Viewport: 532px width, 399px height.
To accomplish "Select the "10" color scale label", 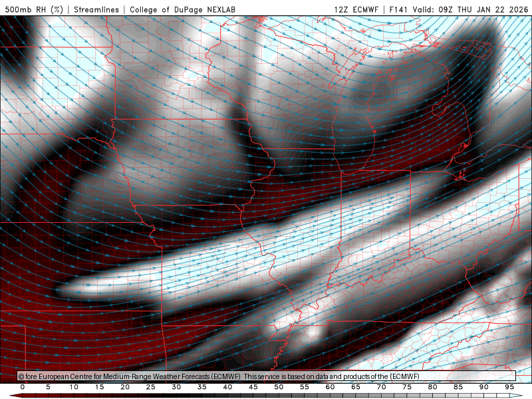I will [74, 387].
